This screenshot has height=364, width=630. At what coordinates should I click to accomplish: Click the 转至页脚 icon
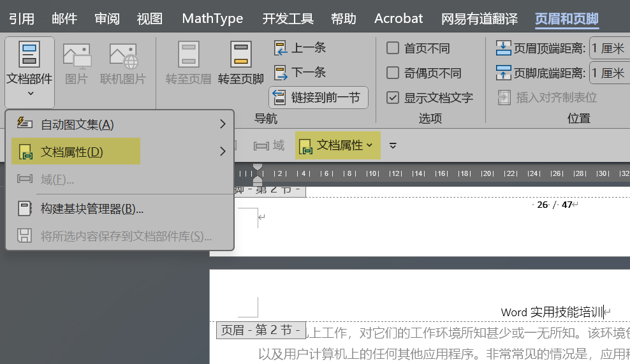(x=240, y=54)
